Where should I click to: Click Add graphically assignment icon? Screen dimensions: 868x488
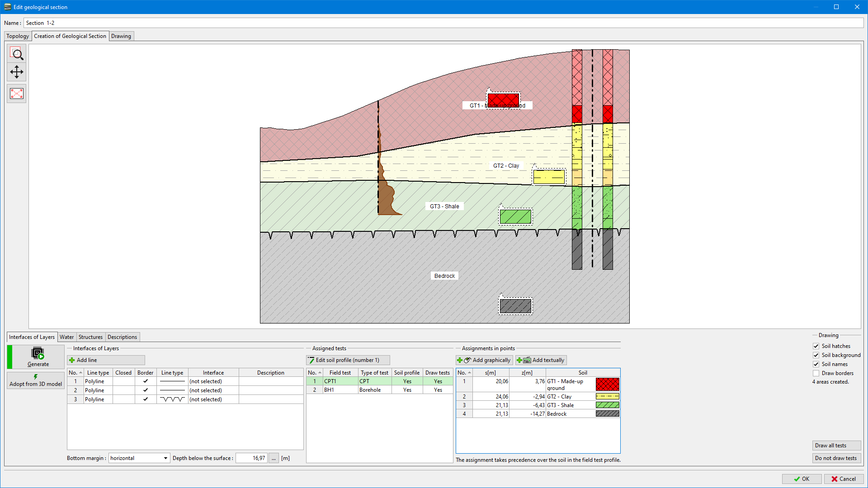[x=483, y=360]
